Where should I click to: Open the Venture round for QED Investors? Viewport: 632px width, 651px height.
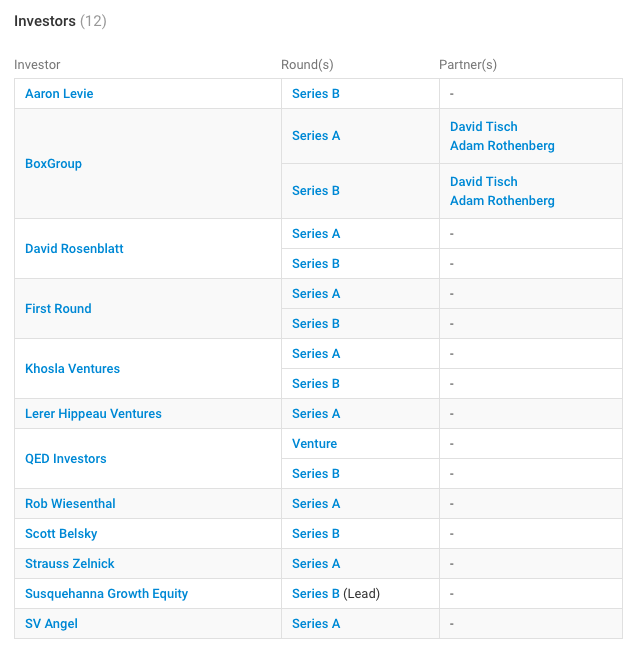coord(314,444)
